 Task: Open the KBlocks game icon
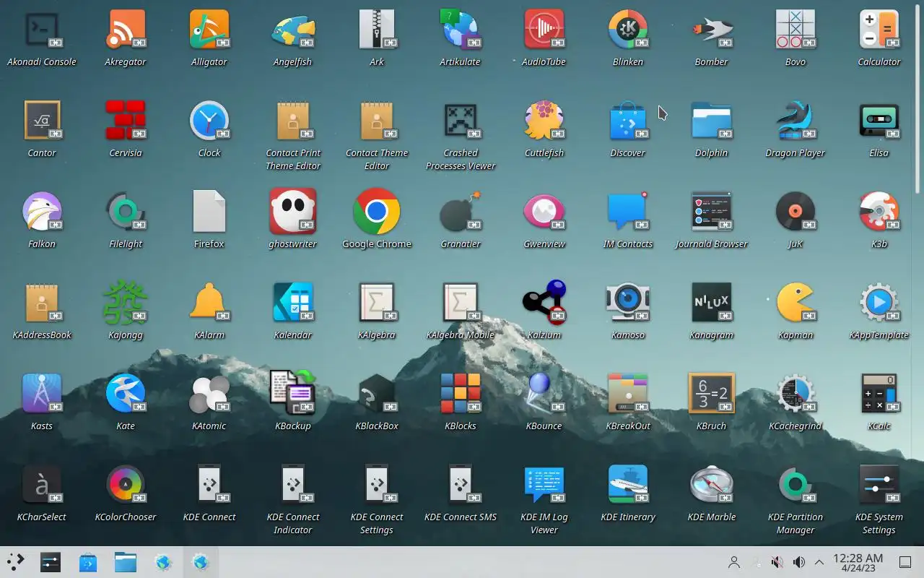pyautogui.click(x=461, y=393)
